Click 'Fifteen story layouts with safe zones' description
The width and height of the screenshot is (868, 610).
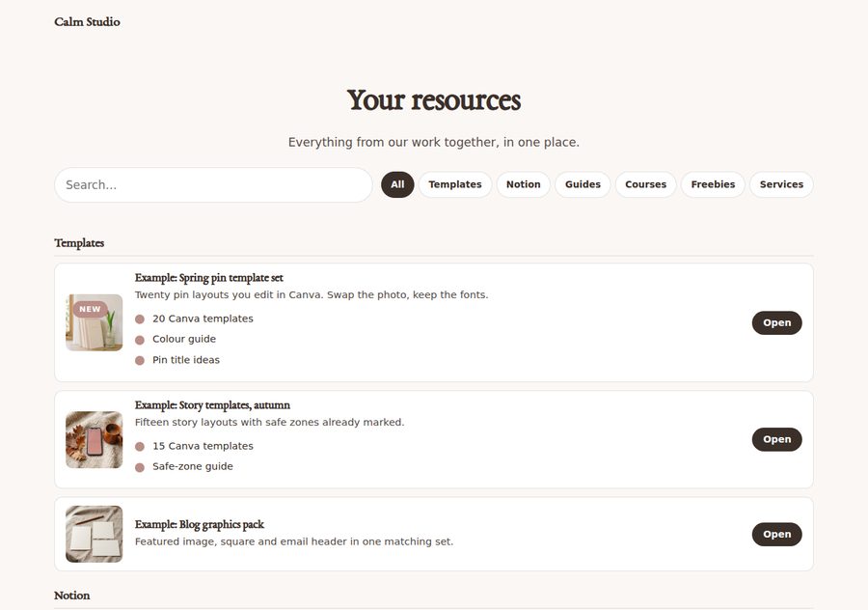[x=270, y=422]
